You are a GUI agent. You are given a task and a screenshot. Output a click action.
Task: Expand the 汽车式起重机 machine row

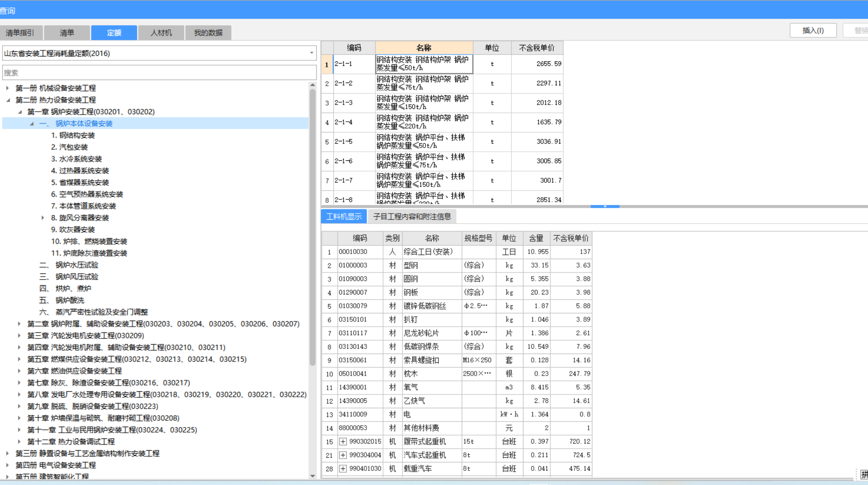tap(343, 455)
